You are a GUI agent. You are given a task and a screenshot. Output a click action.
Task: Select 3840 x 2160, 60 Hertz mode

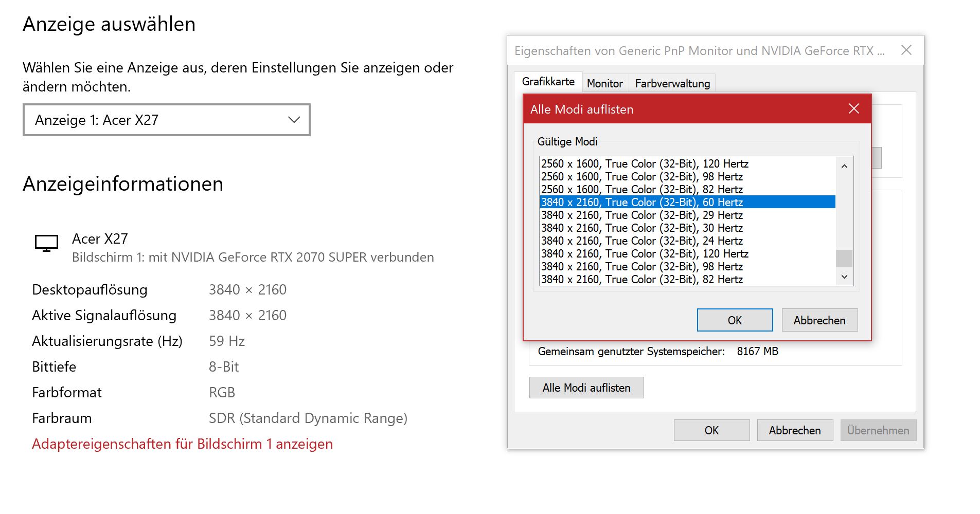[687, 202]
